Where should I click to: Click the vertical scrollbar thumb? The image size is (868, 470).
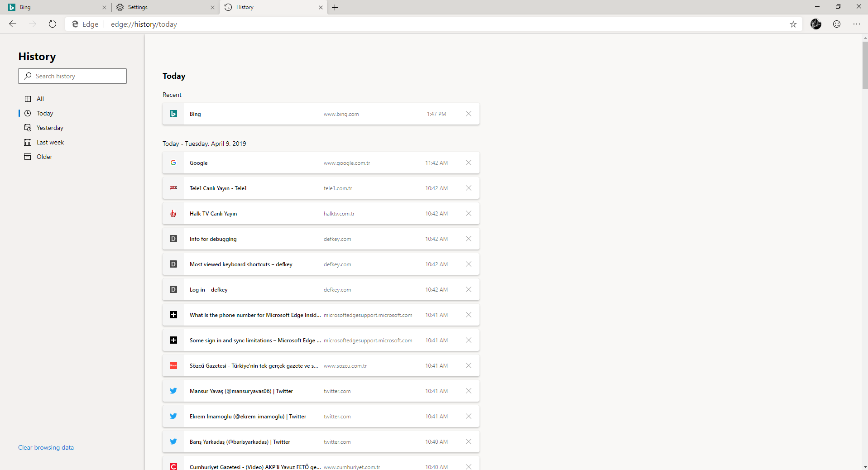(865, 66)
